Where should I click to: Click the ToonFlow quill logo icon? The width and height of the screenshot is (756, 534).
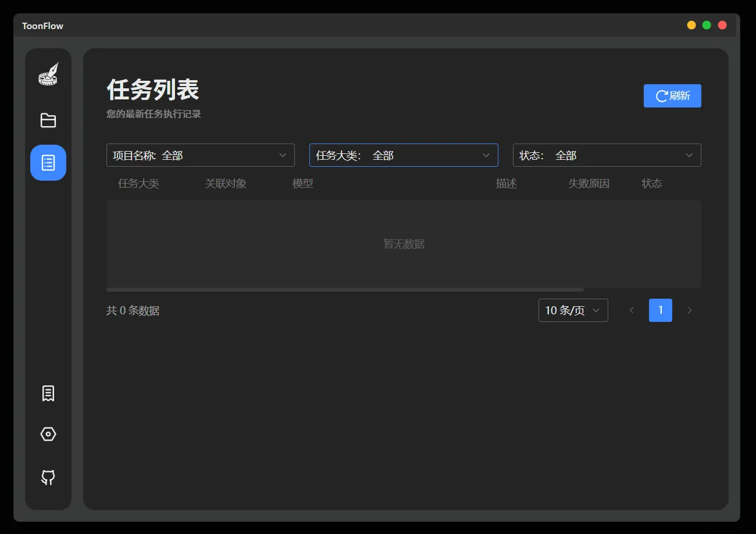tap(48, 74)
